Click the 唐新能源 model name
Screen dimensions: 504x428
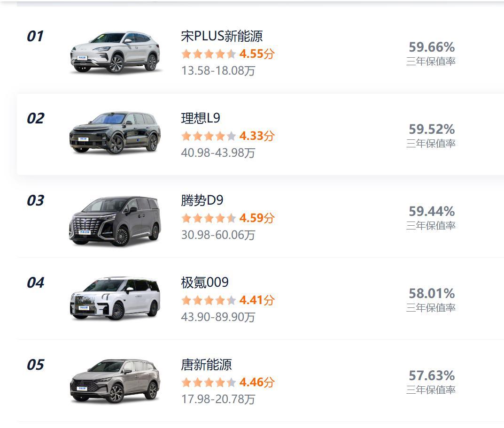point(206,365)
